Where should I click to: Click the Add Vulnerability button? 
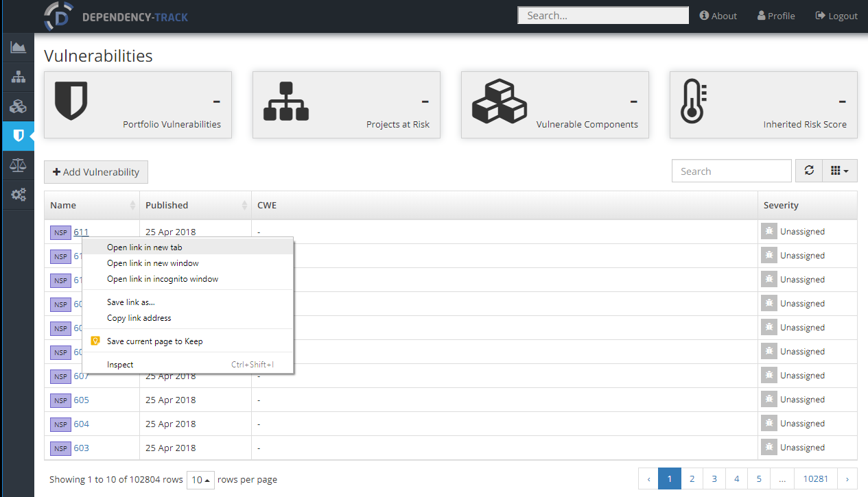(x=96, y=171)
